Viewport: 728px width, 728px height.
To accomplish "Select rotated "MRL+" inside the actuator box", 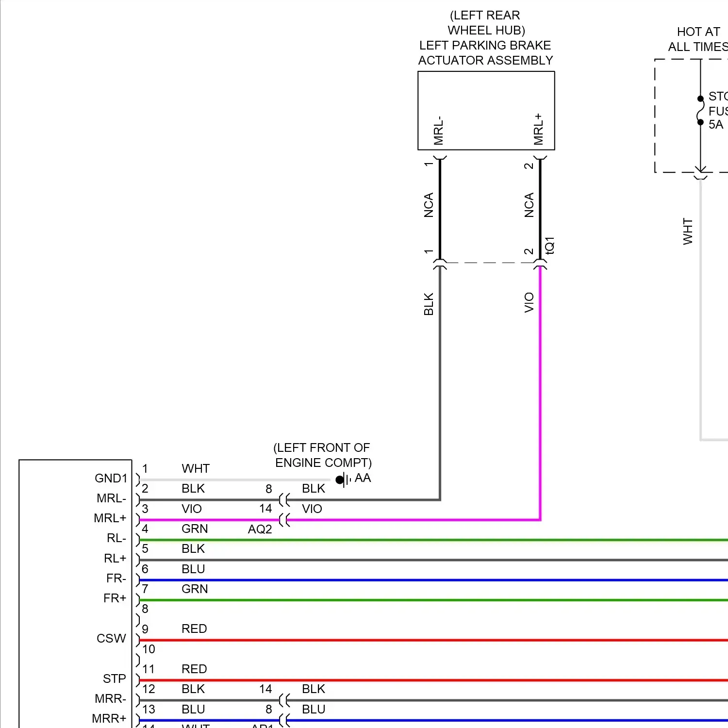I will 539,129.
